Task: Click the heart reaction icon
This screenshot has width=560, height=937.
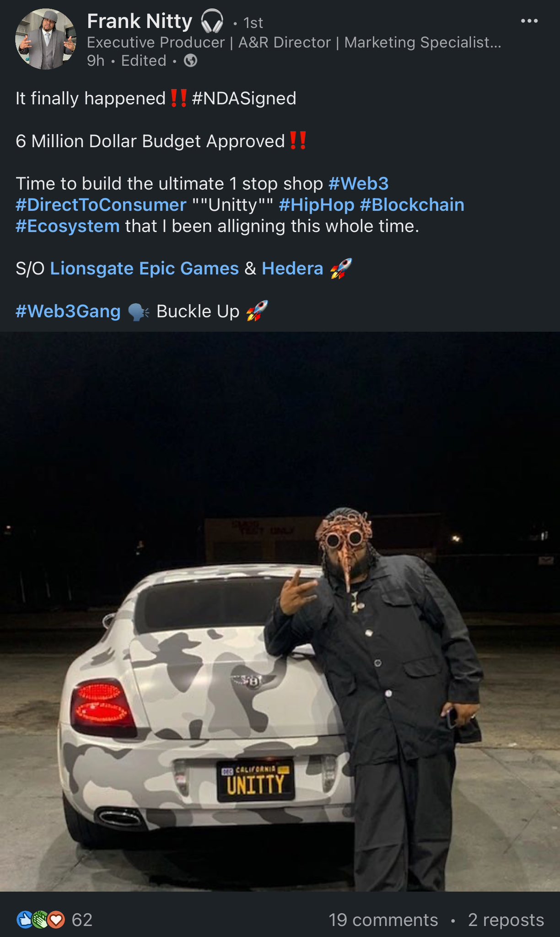Action: tap(57, 920)
